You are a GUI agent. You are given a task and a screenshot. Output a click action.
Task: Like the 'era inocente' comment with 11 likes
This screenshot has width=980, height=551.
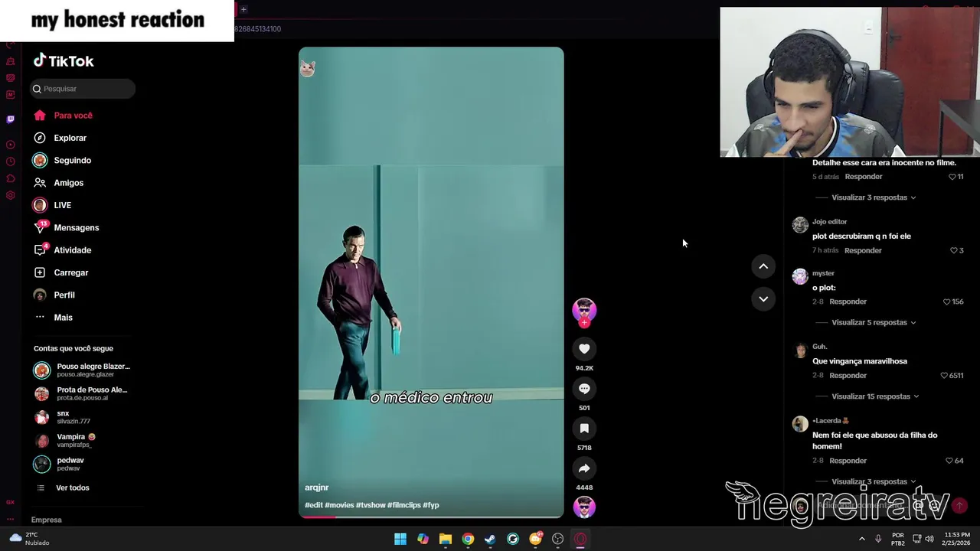tap(952, 177)
